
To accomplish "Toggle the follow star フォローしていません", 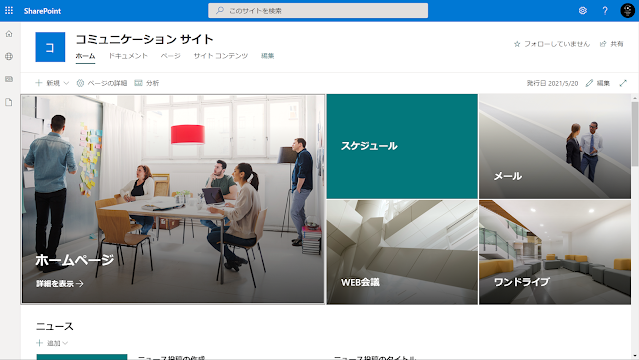I will [552, 44].
